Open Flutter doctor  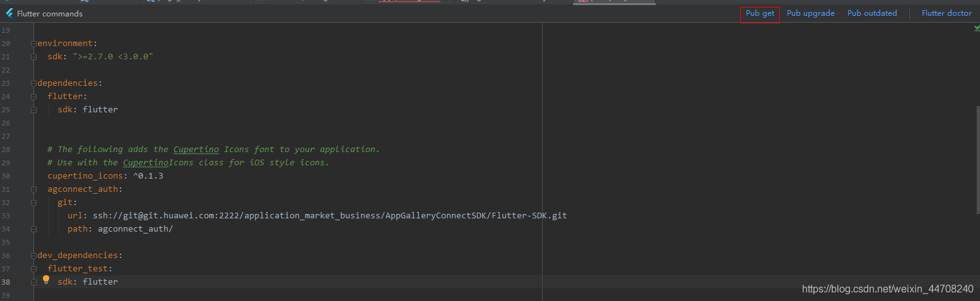[x=947, y=13]
